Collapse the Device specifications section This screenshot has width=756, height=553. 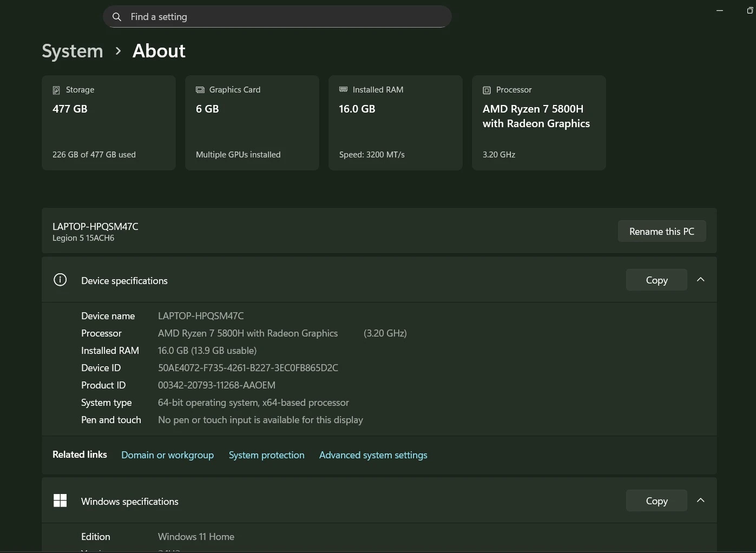tap(701, 280)
